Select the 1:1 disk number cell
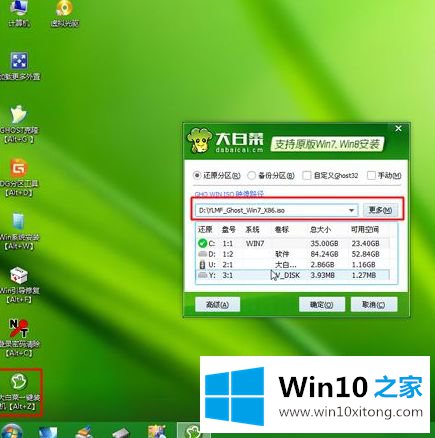The width and height of the screenshot is (435, 438). pos(228,244)
